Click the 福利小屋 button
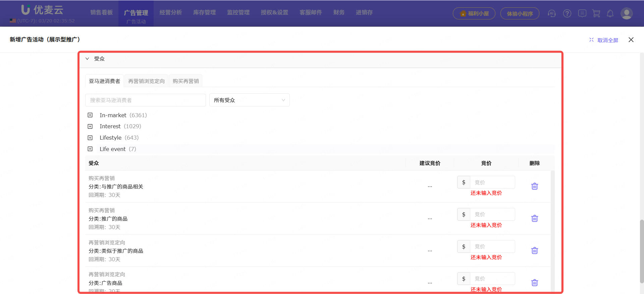The width and height of the screenshot is (644, 294). point(474,13)
